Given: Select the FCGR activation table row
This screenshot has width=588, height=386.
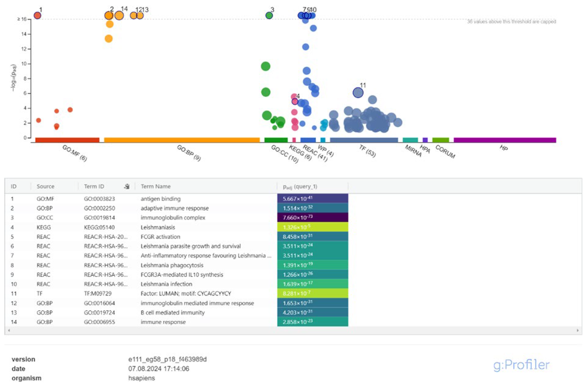Looking at the screenshot, I should pos(161,236).
